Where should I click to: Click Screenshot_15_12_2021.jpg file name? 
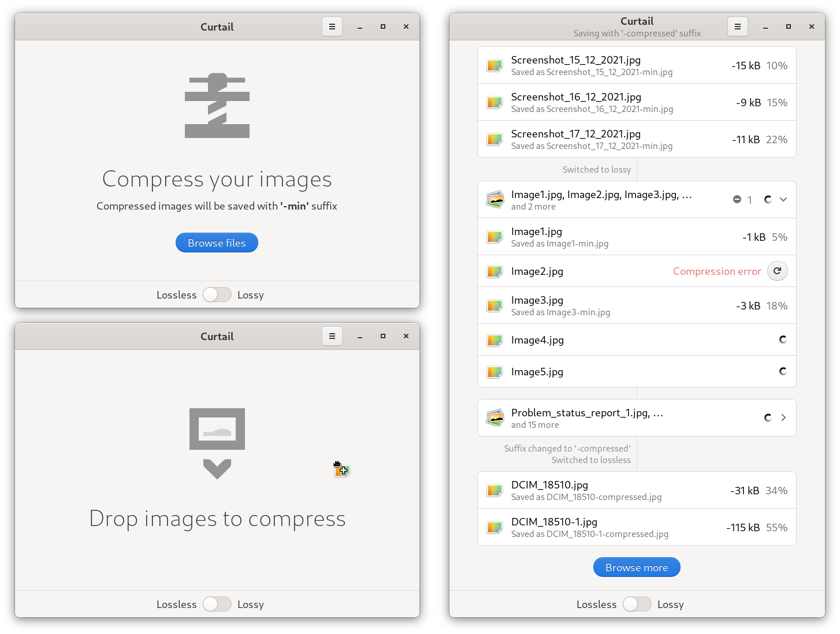coord(576,60)
